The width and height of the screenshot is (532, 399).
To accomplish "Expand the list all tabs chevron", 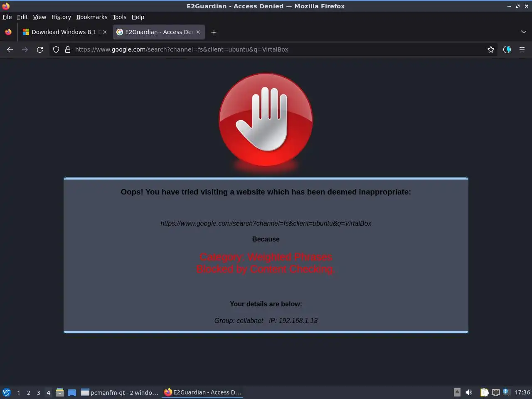I will pos(524,32).
